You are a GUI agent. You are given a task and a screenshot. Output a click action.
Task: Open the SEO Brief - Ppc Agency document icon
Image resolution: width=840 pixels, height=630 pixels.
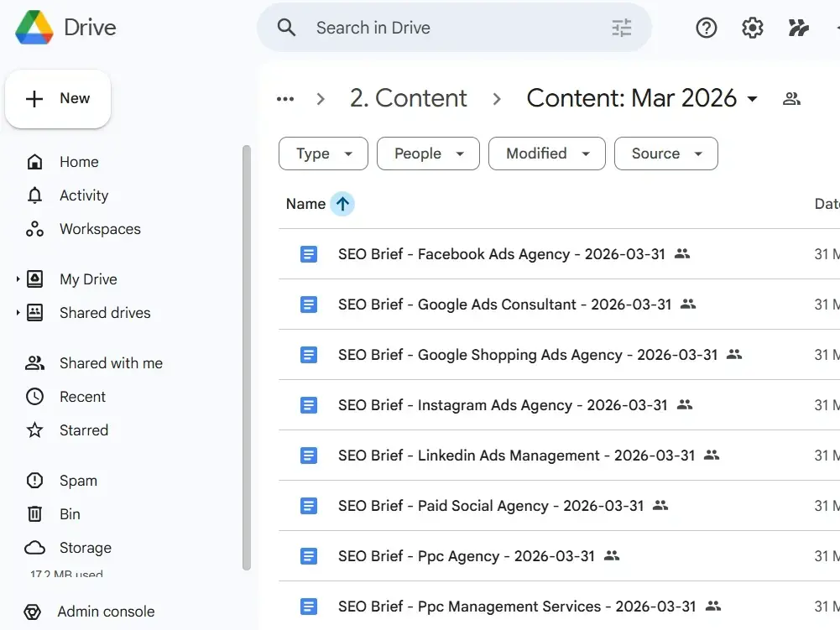(x=309, y=555)
